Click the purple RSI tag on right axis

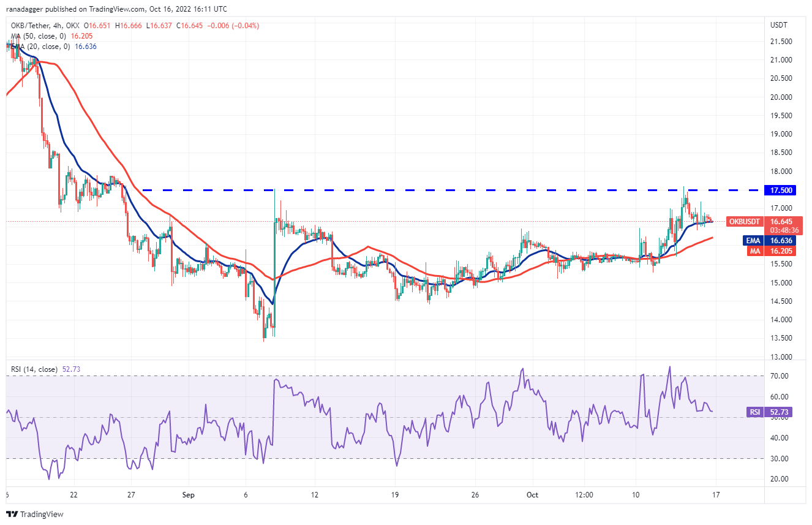(x=754, y=412)
